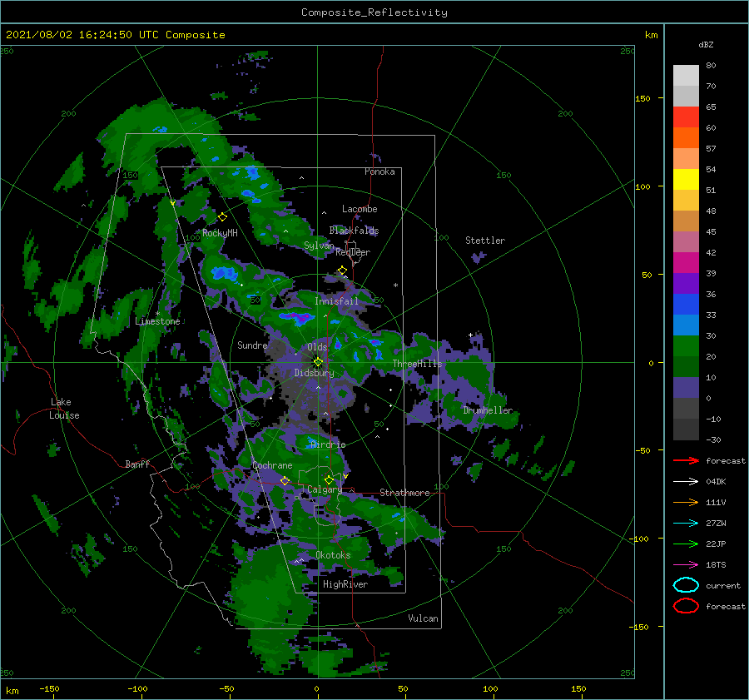This screenshot has height=700, width=749.
Task: Click the Drumheller city label
Action: point(488,410)
